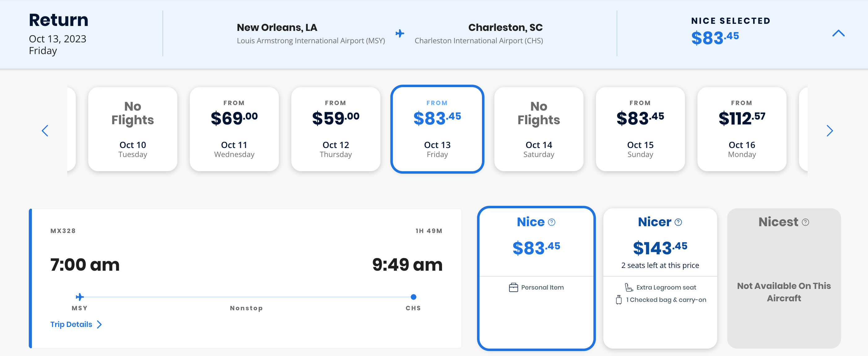Choose the Oct 11 Wednesday date tab
868x356 pixels.
pyautogui.click(x=234, y=129)
